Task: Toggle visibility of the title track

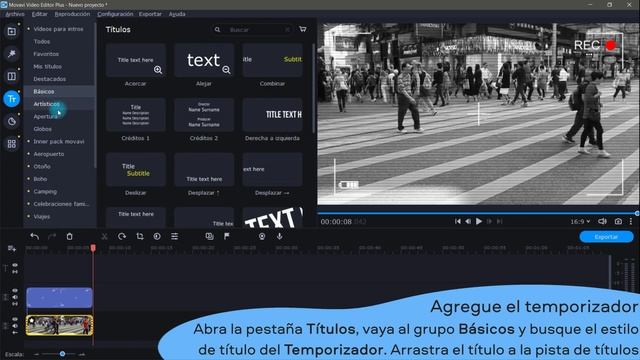Action: click(15, 265)
